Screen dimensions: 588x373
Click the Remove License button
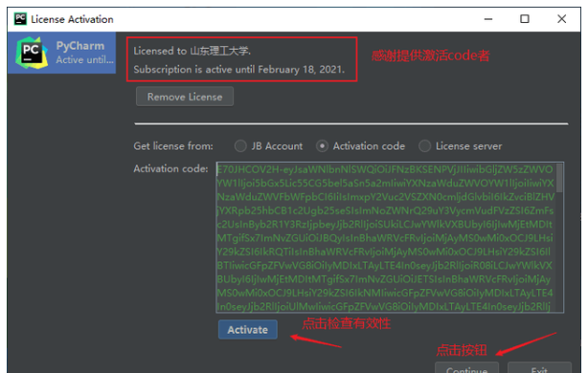click(185, 97)
